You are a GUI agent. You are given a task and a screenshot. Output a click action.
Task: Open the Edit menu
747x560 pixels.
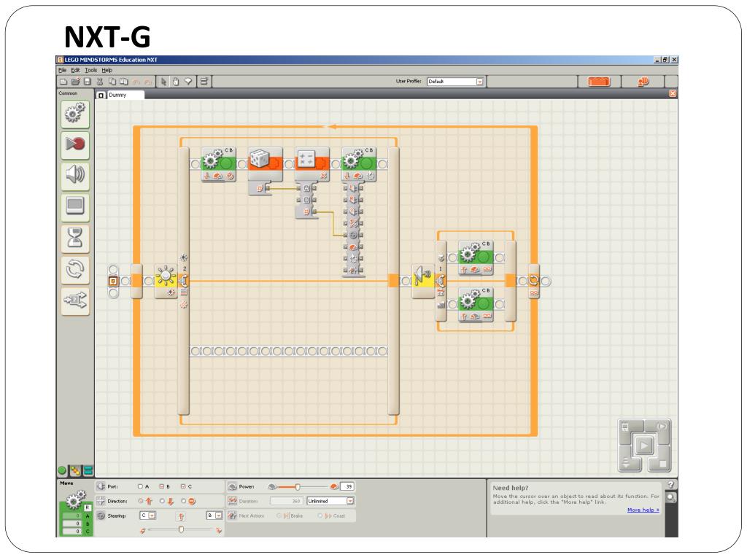75,71
